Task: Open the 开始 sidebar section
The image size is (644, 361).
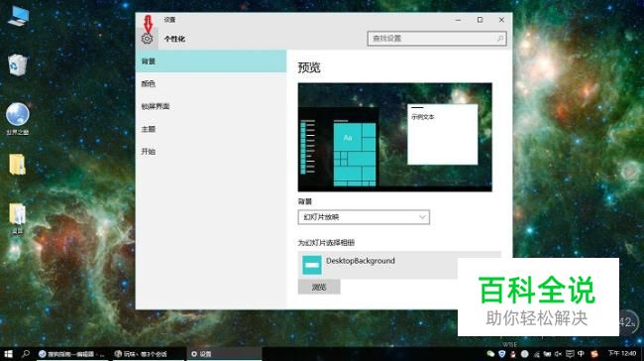Action: (211, 152)
